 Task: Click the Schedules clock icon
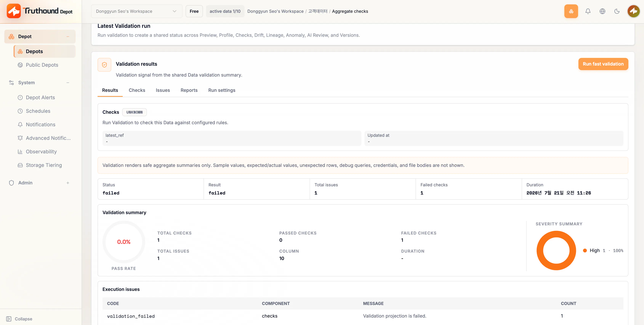point(20,111)
